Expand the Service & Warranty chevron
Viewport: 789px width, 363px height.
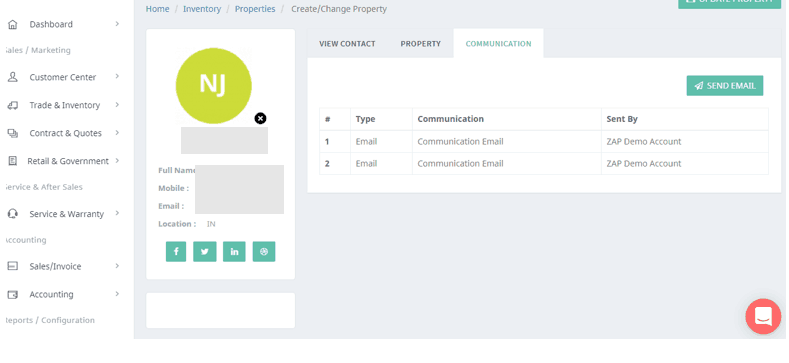(x=117, y=213)
